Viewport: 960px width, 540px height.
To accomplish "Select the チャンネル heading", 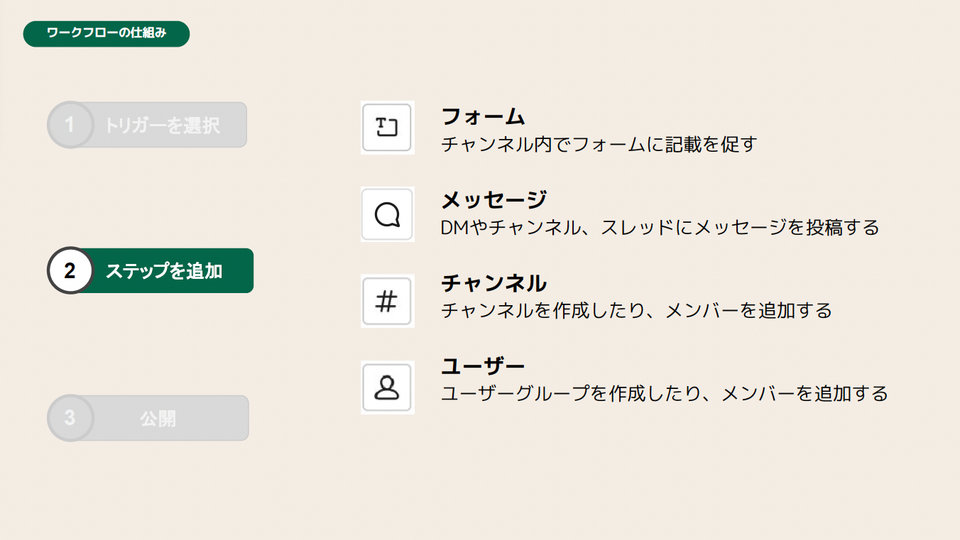I will [493, 283].
